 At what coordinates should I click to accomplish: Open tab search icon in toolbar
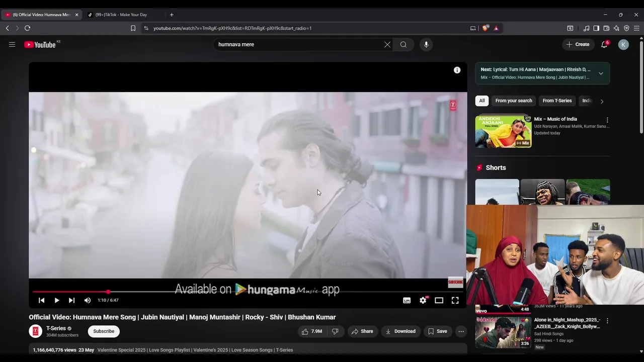tap(570, 28)
